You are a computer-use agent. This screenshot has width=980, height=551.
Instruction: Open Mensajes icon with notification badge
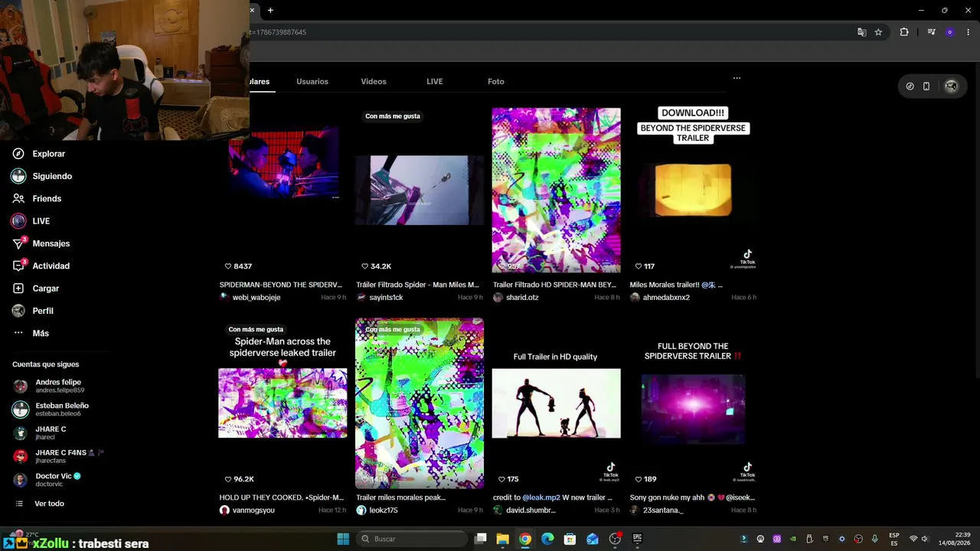18,243
